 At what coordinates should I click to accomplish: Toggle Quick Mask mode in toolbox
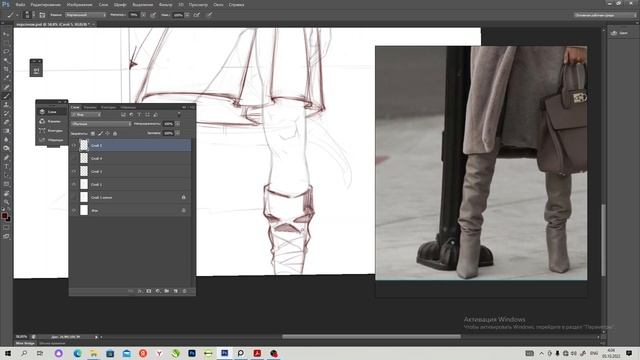(x=6, y=228)
